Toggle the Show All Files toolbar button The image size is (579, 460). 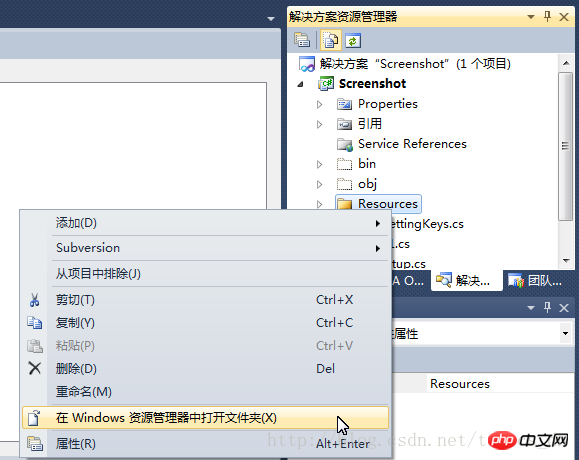(330, 40)
